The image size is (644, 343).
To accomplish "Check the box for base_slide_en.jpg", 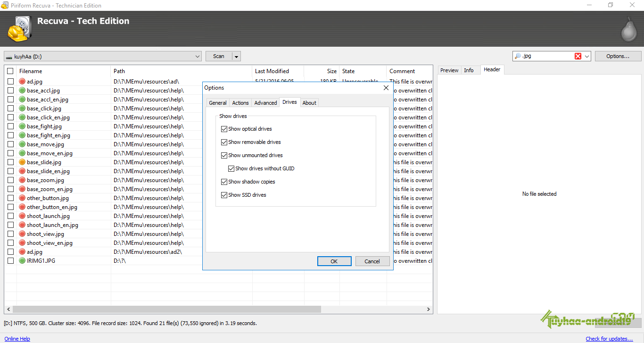I will pos(10,171).
